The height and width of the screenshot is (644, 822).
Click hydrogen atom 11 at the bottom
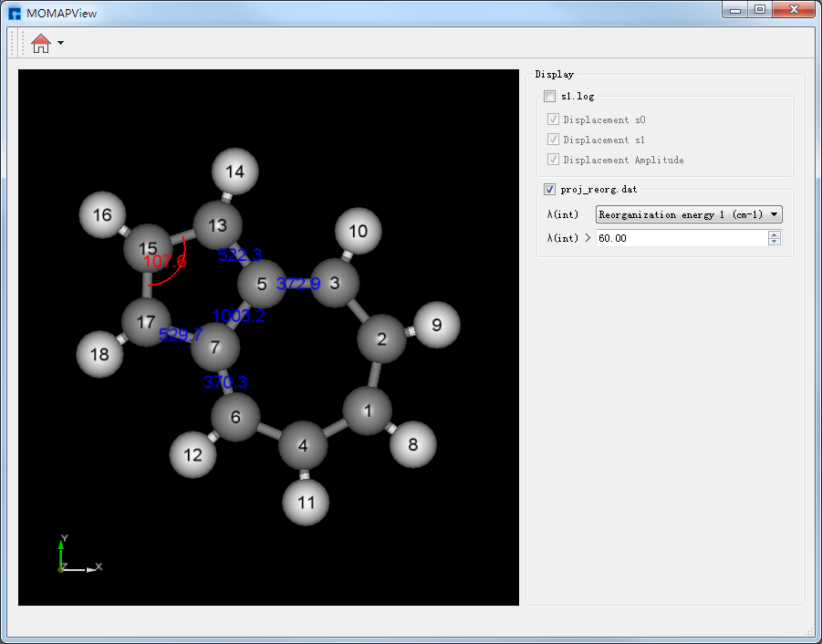point(306,503)
